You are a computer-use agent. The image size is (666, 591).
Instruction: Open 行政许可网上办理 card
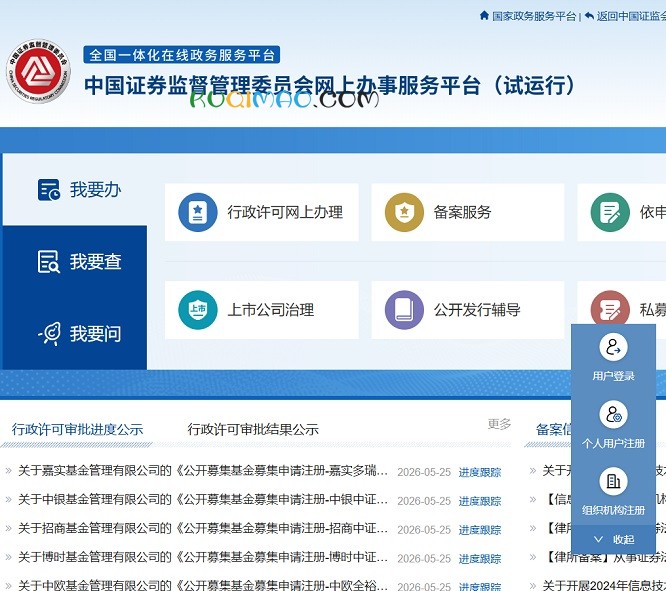coord(262,212)
